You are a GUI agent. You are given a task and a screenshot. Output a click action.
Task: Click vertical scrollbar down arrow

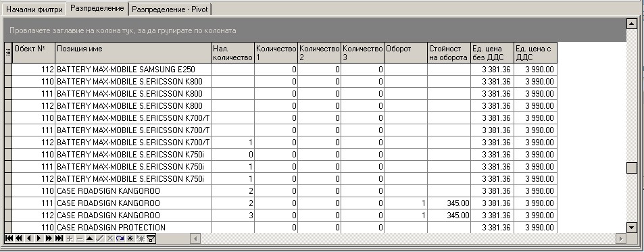point(632,227)
